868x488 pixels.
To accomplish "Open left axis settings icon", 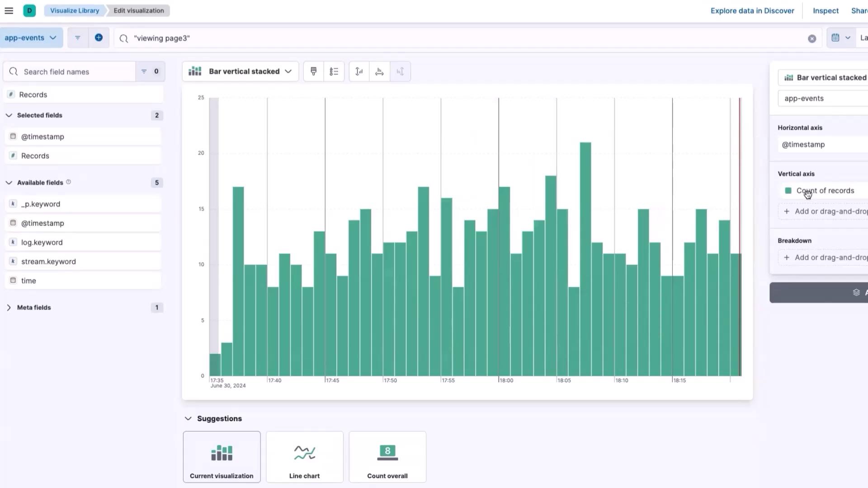I will pyautogui.click(x=359, y=71).
